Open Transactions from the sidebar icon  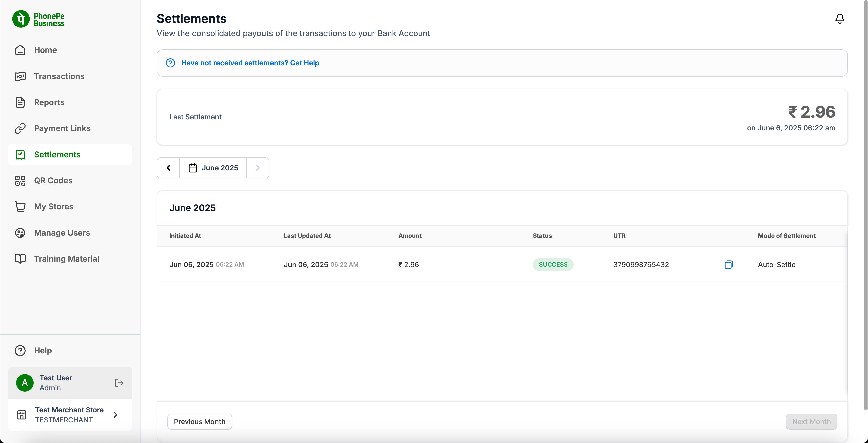click(x=20, y=76)
